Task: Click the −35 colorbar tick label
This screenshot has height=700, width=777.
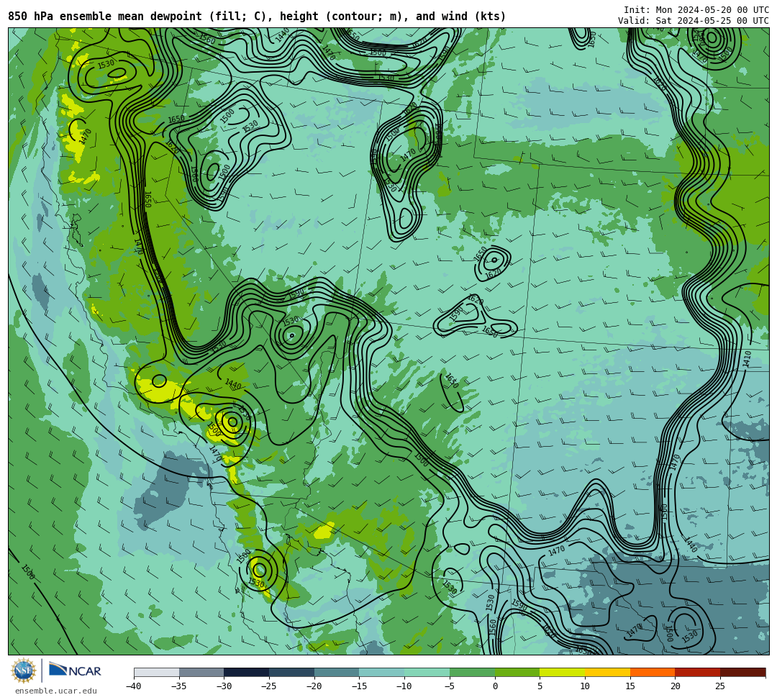Action: coord(179,686)
